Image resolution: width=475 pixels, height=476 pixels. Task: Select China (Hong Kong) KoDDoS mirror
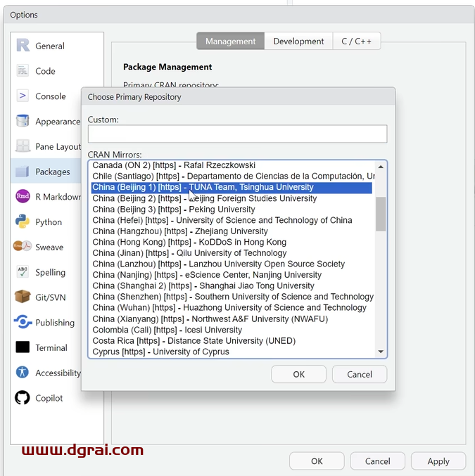click(232, 242)
